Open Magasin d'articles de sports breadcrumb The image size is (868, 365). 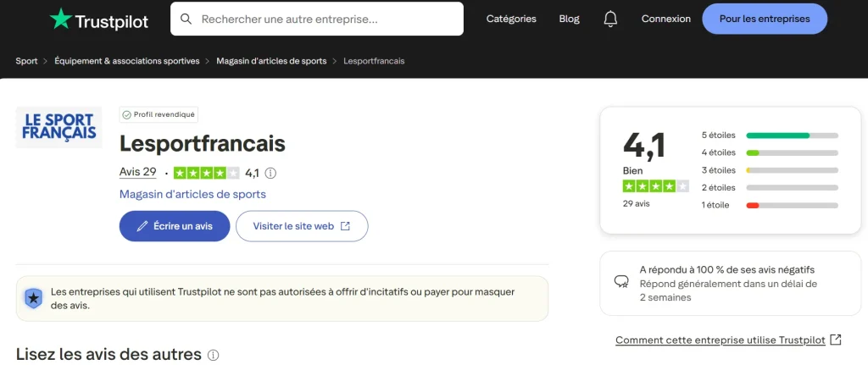point(271,61)
